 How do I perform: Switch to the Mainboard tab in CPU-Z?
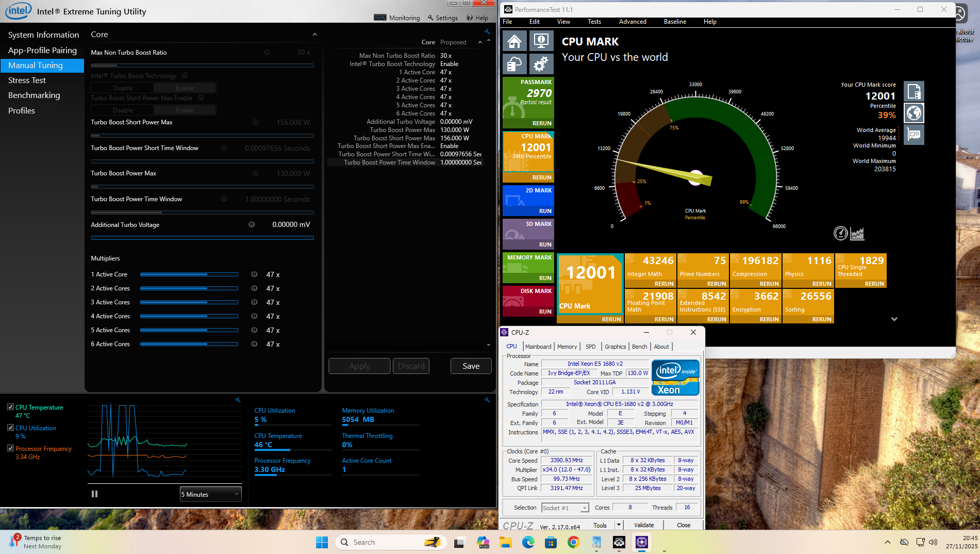click(538, 347)
